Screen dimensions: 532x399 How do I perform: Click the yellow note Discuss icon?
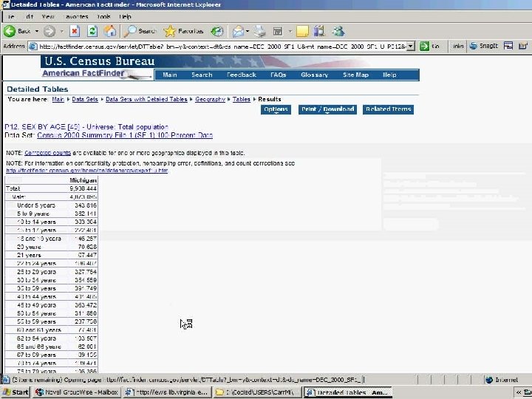click(302, 32)
